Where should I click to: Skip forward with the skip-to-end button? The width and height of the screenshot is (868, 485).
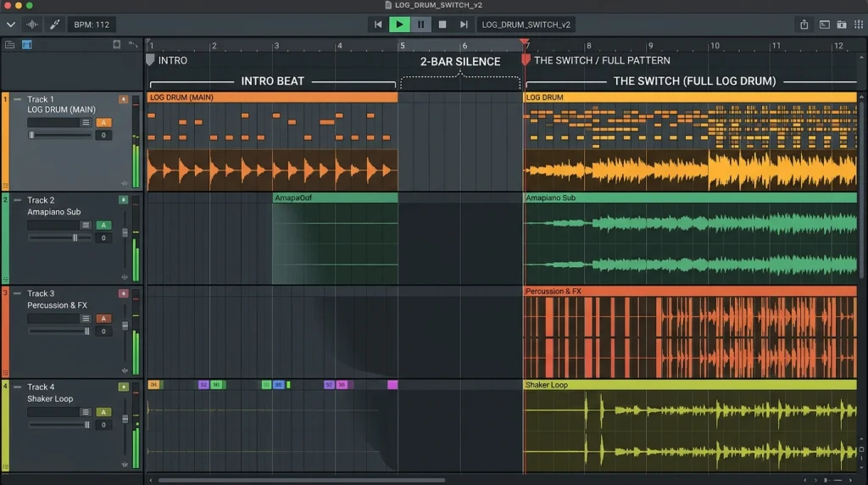click(x=464, y=25)
